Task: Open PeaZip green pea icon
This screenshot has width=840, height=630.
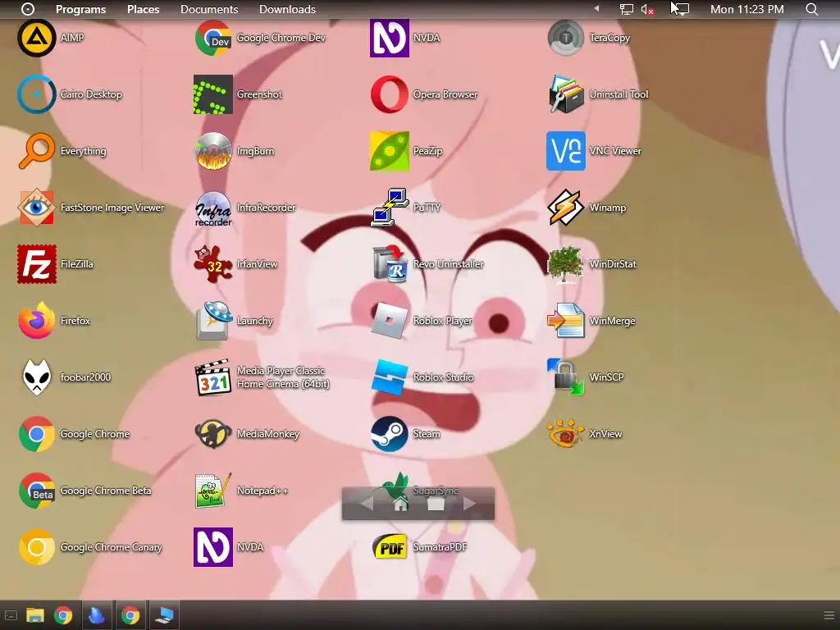Action: coord(390,151)
